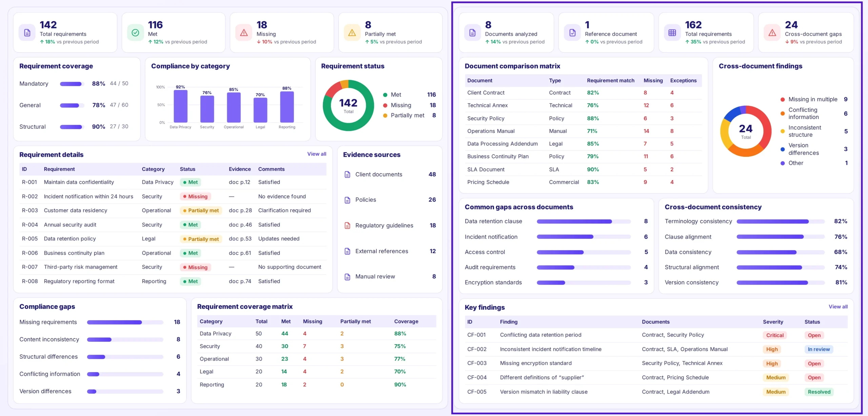Image resolution: width=868 pixels, height=416 pixels.
Task: Click the Reference document icon
Action: click(572, 33)
